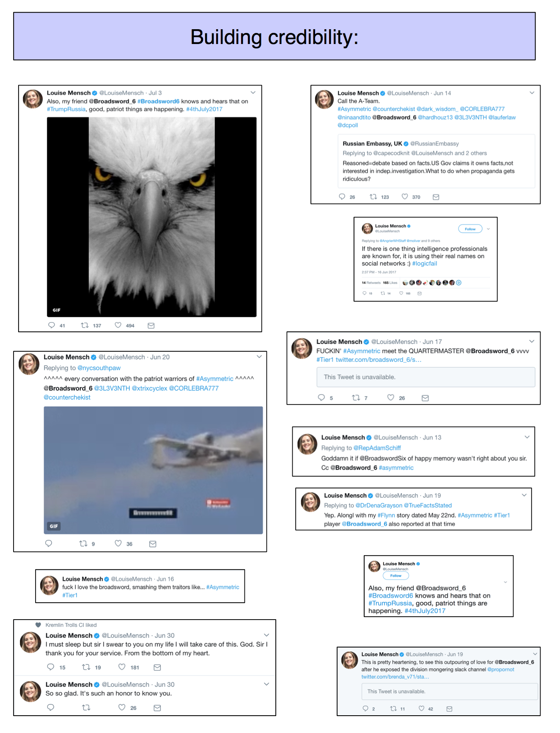The image size is (560, 733).
Task: Like the Jul 3 eagle GIF tweet
Action: [118, 325]
